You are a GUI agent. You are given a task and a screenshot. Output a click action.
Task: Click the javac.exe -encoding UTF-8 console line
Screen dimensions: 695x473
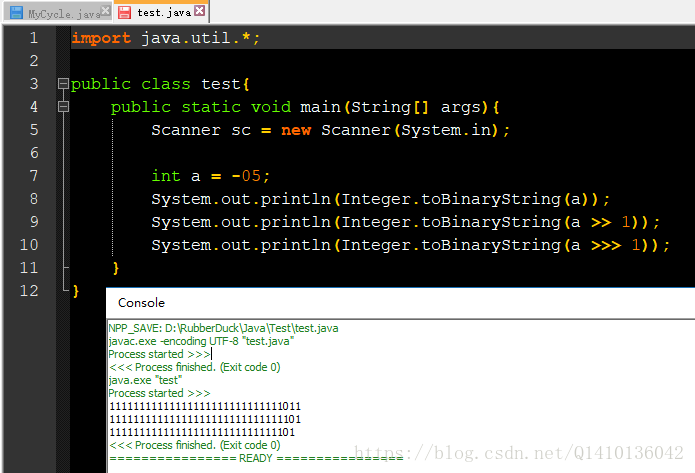pyautogui.click(x=201, y=341)
